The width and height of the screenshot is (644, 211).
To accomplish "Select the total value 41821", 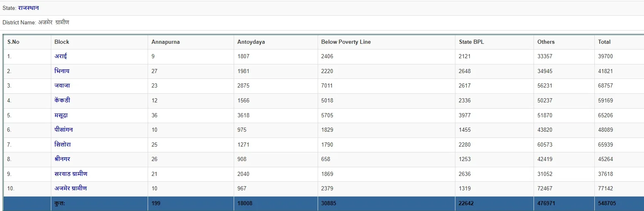I will click(x=606, y=71).
